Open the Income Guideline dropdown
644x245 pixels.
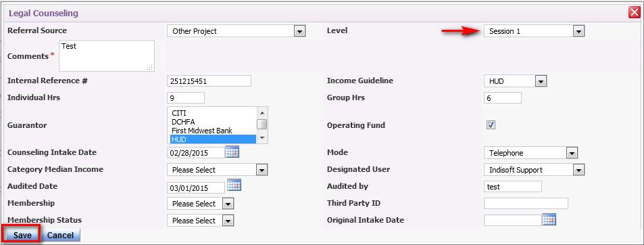(515, 81)
